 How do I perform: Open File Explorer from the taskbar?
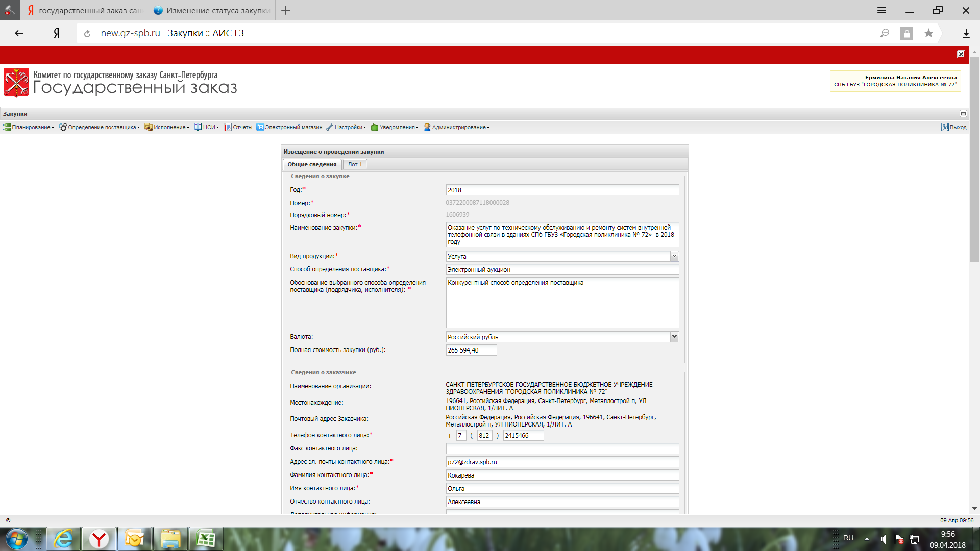(x=170, y=539)
